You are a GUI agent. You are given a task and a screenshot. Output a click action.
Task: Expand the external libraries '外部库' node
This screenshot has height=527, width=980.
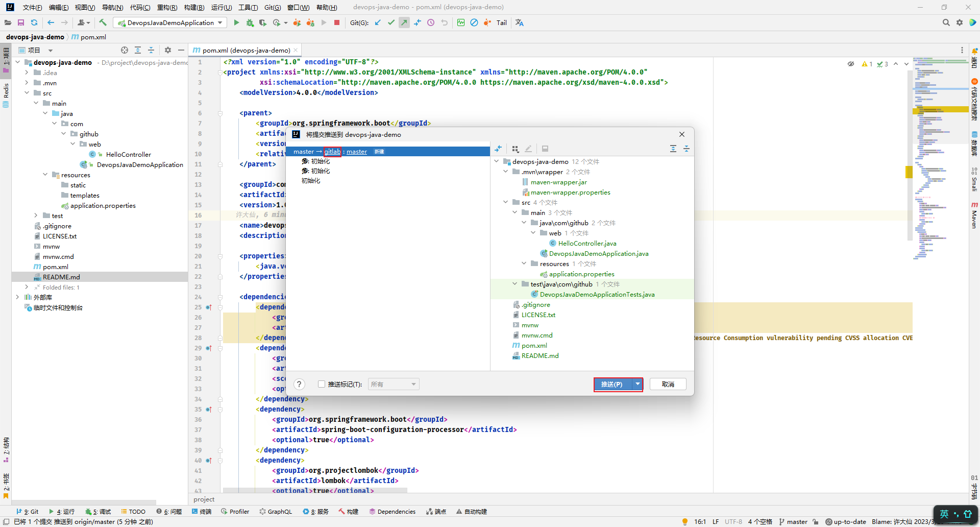17,297
